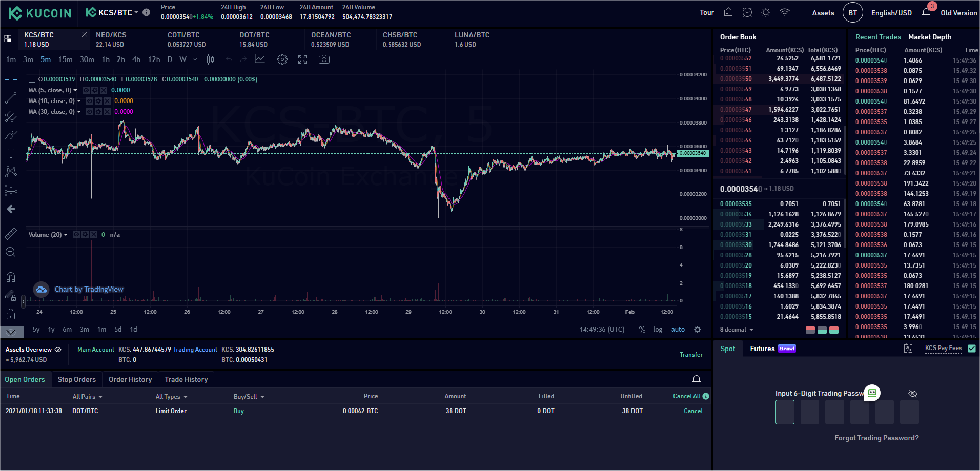Switch to the Stop Orders tab
The image size is (980, 471).
77,379
